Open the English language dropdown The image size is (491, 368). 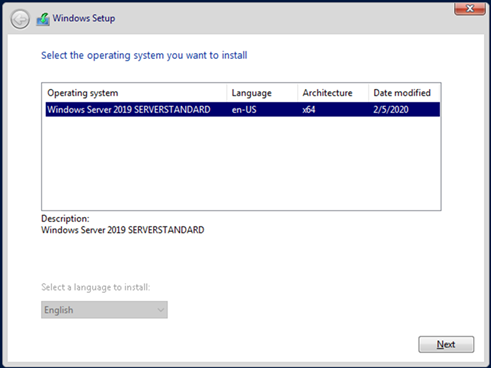click(x=104, y=310)
